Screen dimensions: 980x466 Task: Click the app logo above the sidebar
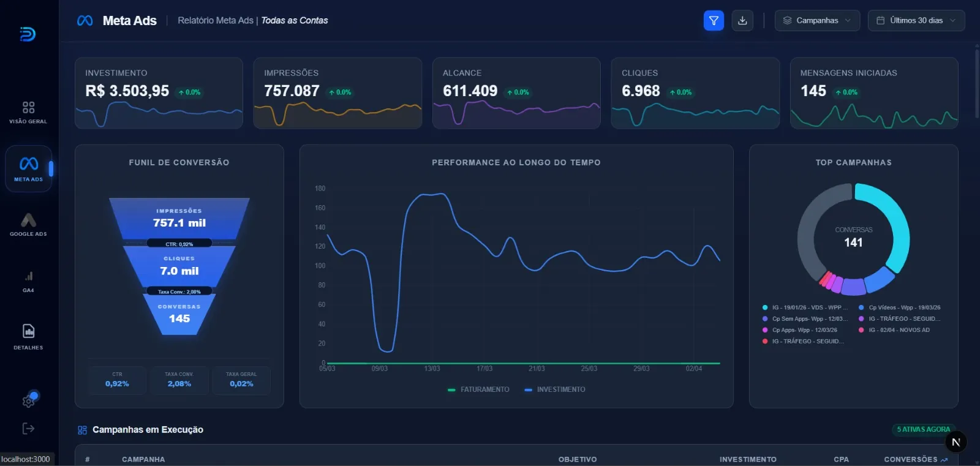pyautogui.click(x=28, y=34)
